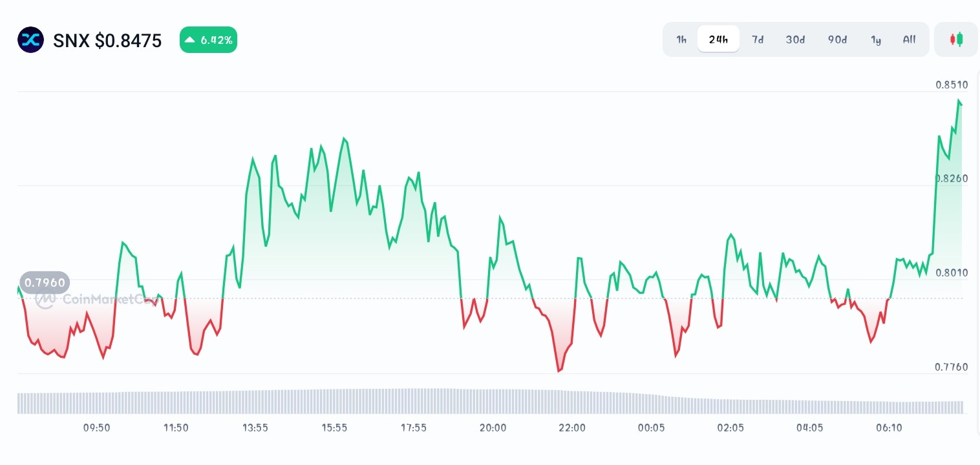This screenshot has width=980, height=465.
Task: Click the 04:05 time axis label
Action: pyautogui.click(x=810, y=428)
